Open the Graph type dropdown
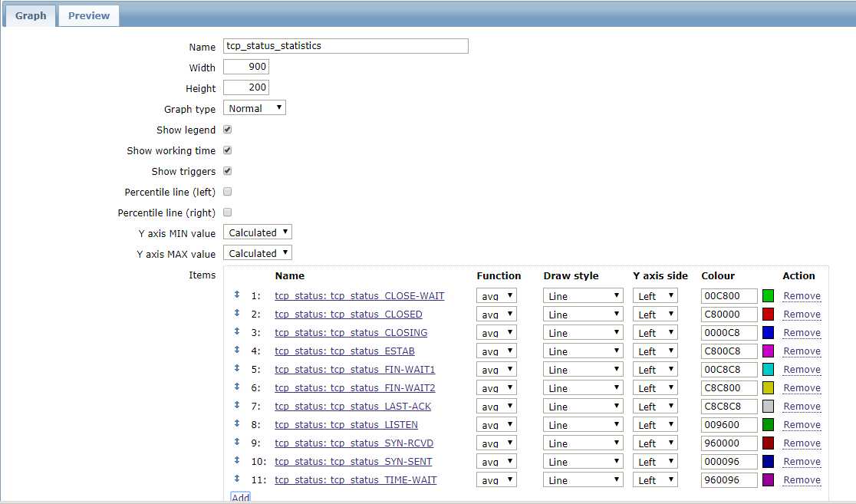856x504 pixels. coord(255,108)
